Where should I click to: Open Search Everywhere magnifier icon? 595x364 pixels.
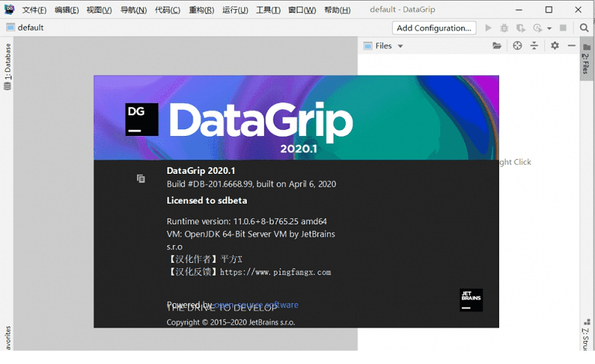pyautogui.click(x=584, y=27)
